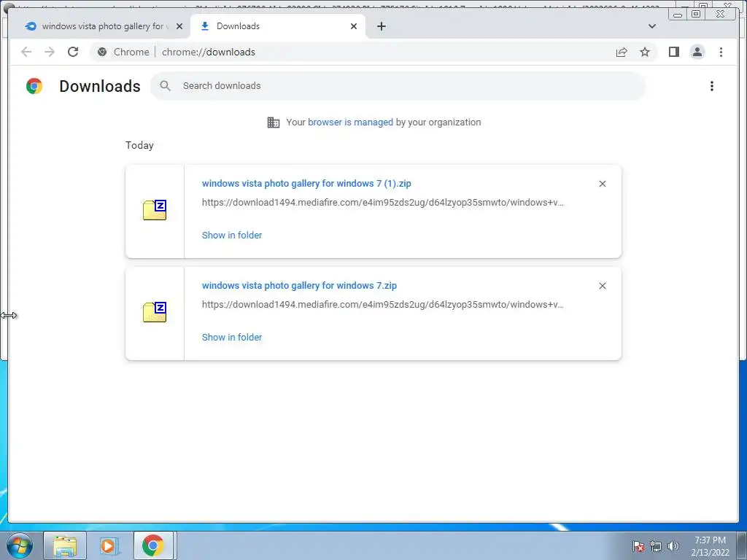Image resolution: width=747 pixels, height=560 pixels.
Task: Bookmark this tab with the star icon
Action: tap(645, 52)
